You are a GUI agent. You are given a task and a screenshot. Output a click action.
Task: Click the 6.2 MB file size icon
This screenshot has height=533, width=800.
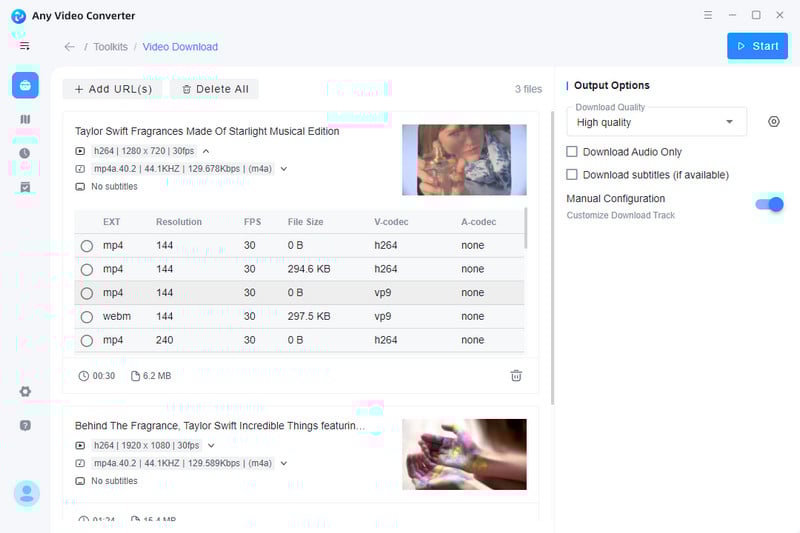pyautogui.click(x=135, y=376)
